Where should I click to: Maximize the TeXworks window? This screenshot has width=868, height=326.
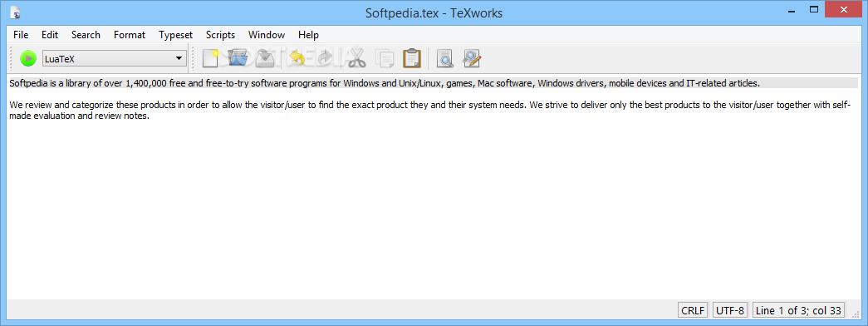tap(814, 9)
